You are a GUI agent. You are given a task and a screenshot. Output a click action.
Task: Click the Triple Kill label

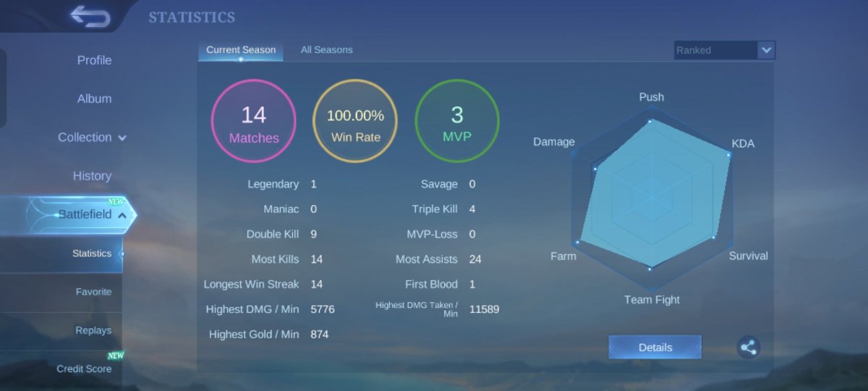(435, 209)
